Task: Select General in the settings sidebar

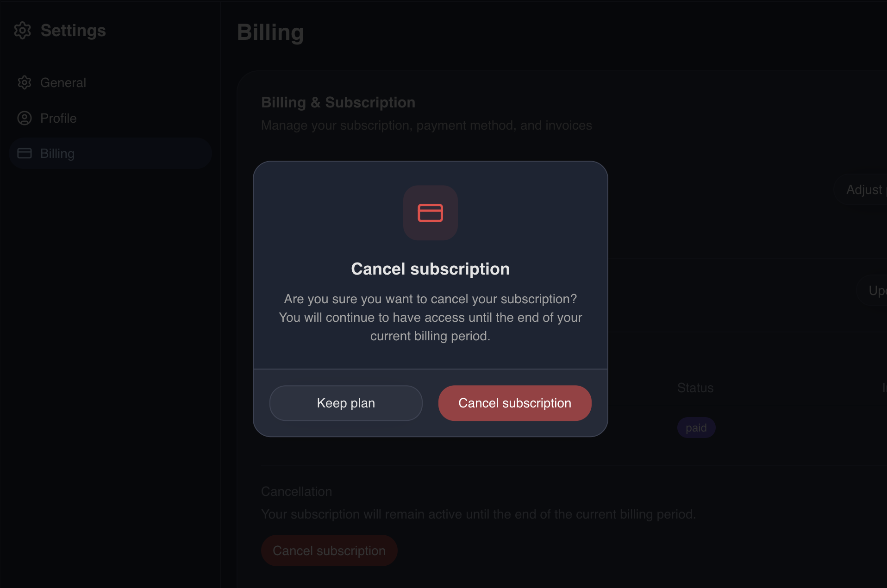Action: (63, 82)
